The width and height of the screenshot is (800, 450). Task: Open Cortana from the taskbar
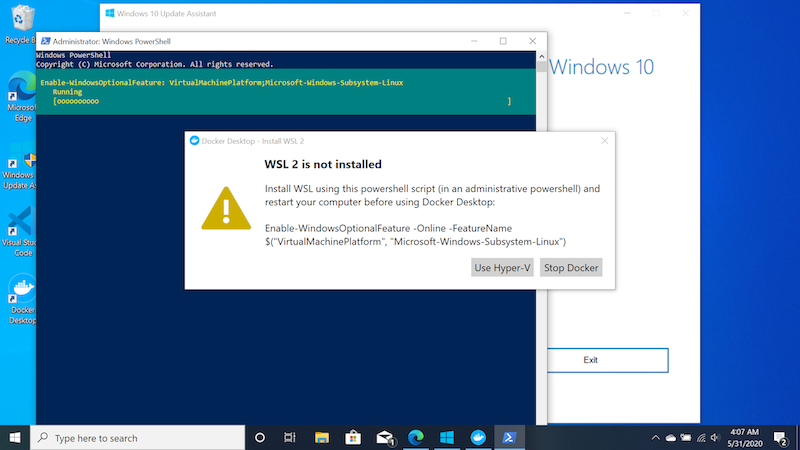click(x=260, y=438)
